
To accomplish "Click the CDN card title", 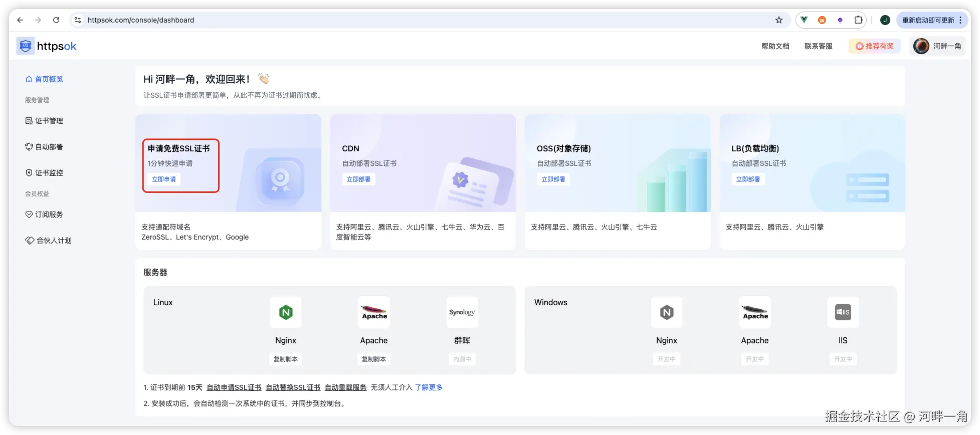I will click(x=350, y=148).
